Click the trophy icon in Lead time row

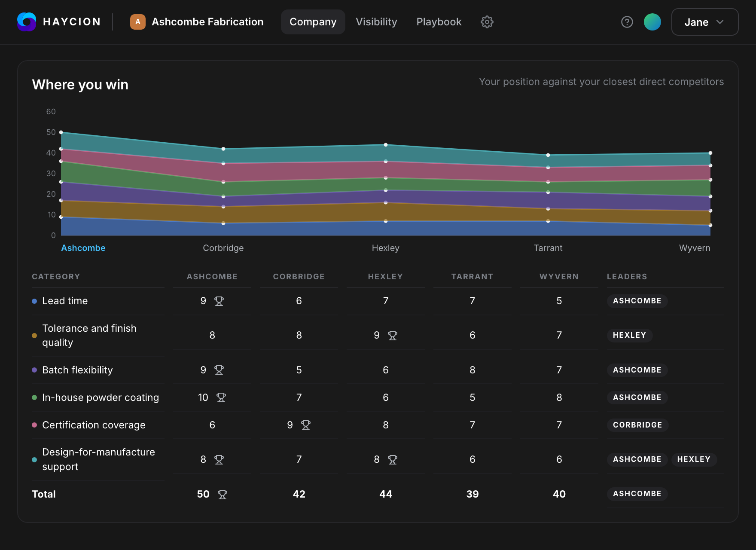[219, 301]
